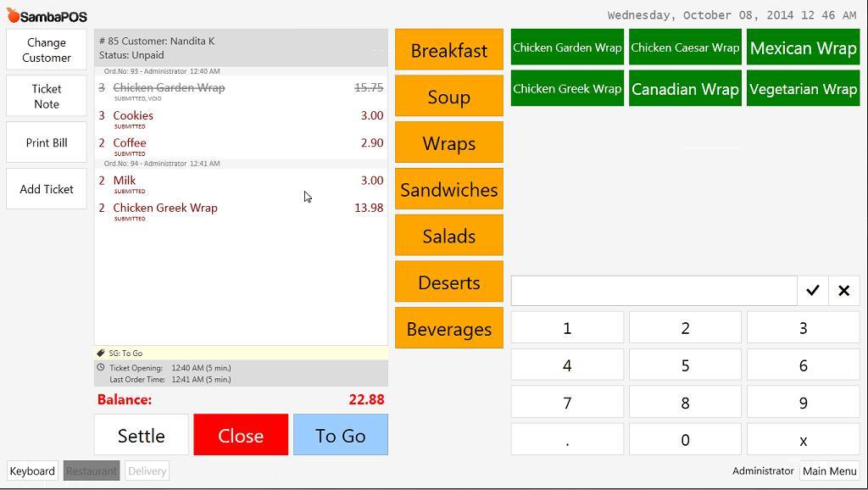Image resolution: width=868 pixels, height=490 pixels.
Task: Click the To Go tag icon
Action: click(101, 353)
